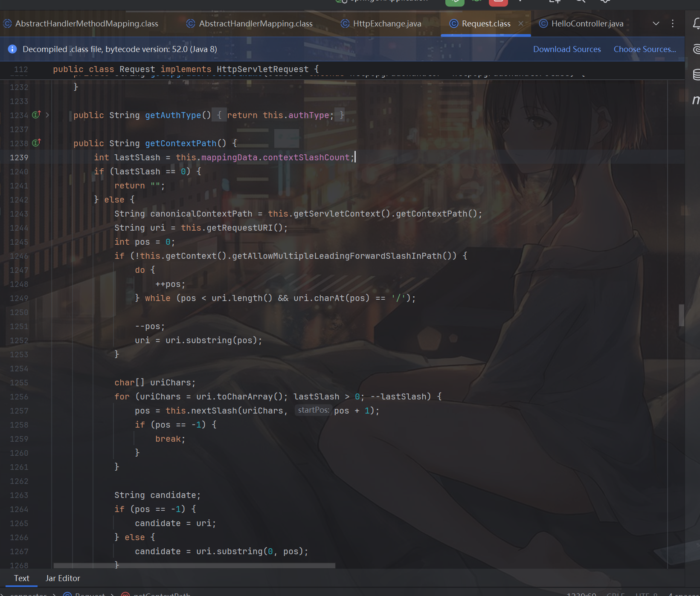Click the spiral tool icon in right sidebar
Screen dimensions: 700x596
(696, 49)
